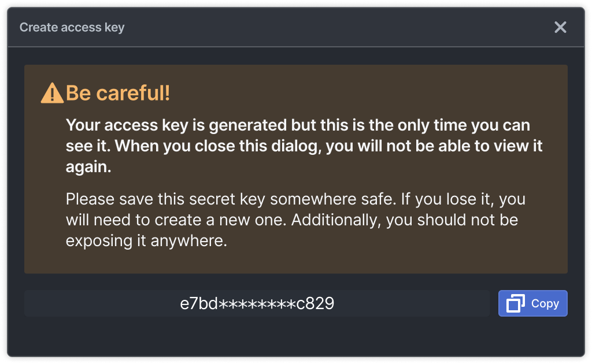
Task: Click the bold word 'again.'
Action: (x=88, y=167)
